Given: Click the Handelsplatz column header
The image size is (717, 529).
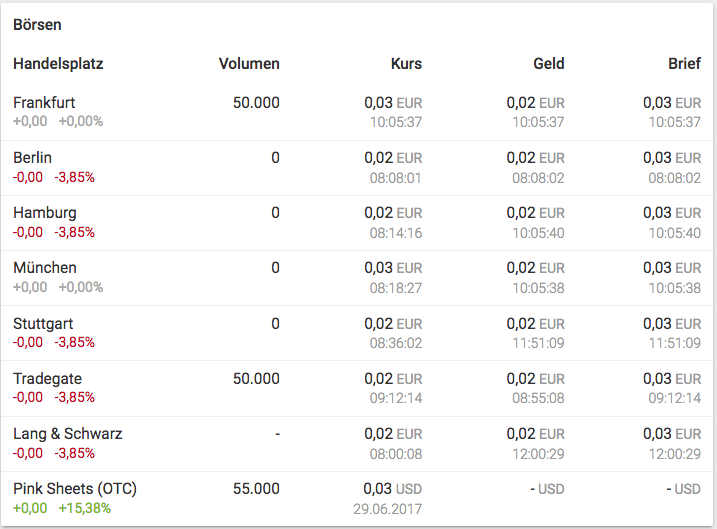Looking at the screenshot, I should [x=58, y=64].
